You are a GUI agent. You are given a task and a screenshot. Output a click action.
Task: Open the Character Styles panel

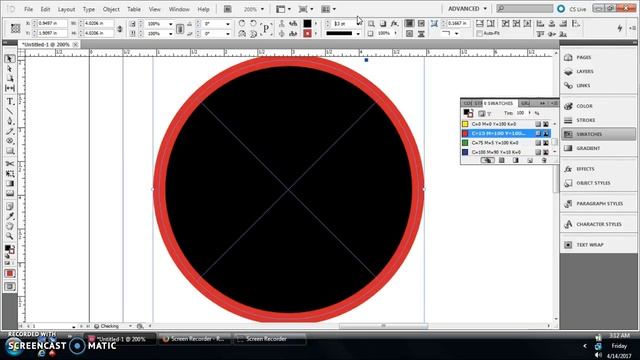(x=598, y=224)
